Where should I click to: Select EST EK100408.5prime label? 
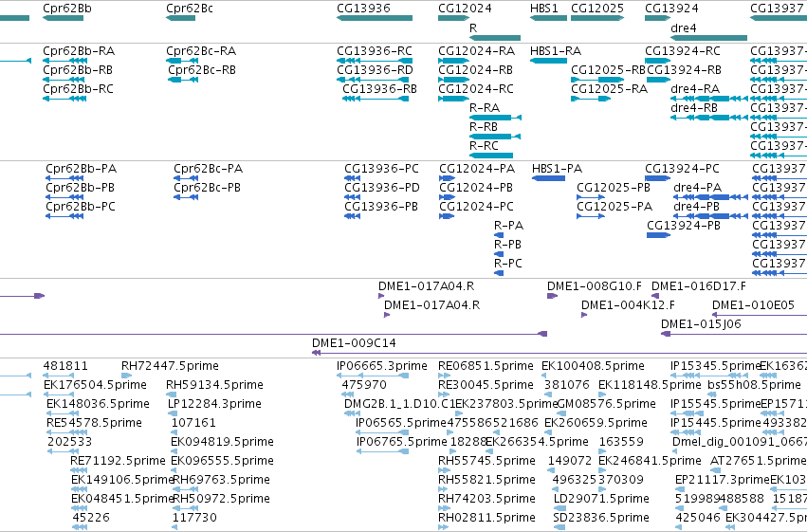(x=593, y=366)
